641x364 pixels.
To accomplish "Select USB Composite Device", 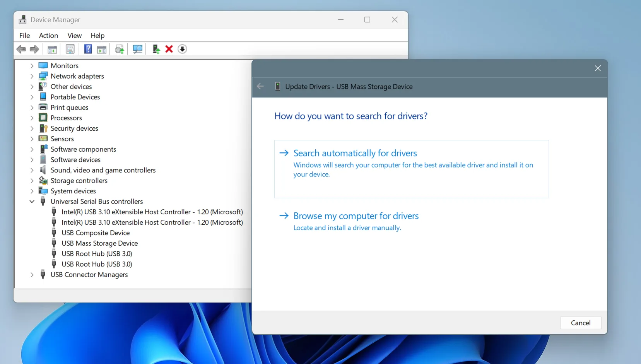I will (96, 233).
